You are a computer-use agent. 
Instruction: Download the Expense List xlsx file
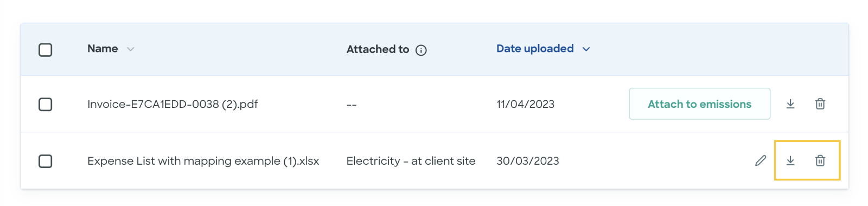point(790,160)
